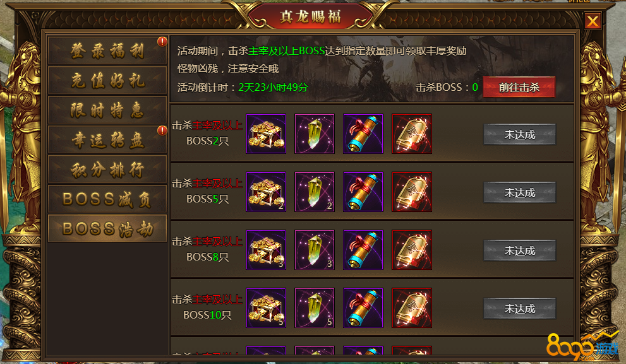The height and width of the screenshot is (364, 626).
Task: Click treasure chest in BOSS10只 row
Action: coord(266,308)
